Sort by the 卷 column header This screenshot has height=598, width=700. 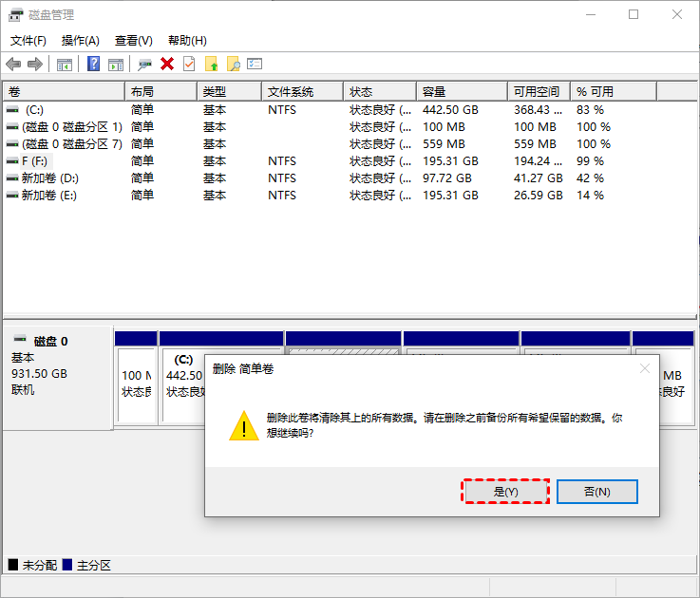pyautogui.click(x=64, y=91)
